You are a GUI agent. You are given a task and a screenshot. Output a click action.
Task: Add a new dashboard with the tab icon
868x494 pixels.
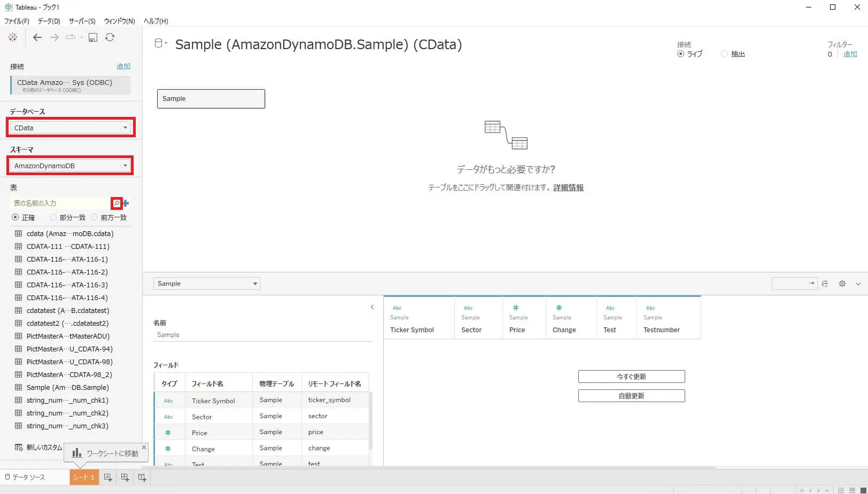125,477
